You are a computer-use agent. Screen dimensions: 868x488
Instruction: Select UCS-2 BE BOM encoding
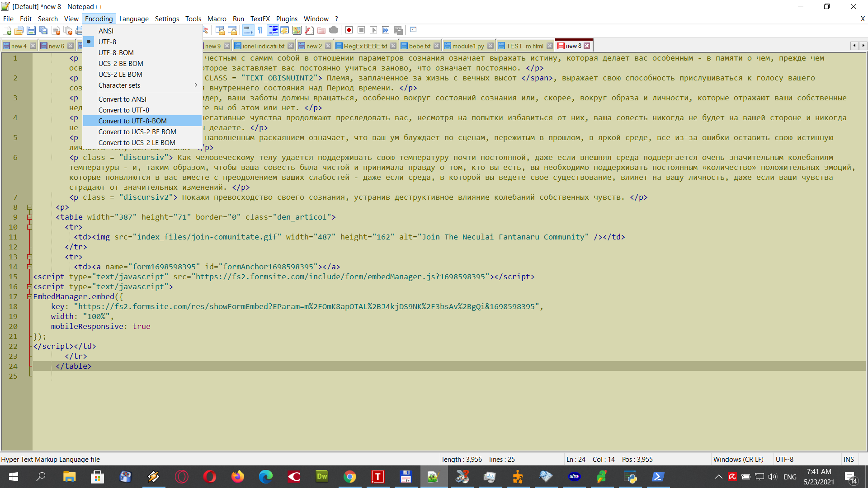[142, 63]
